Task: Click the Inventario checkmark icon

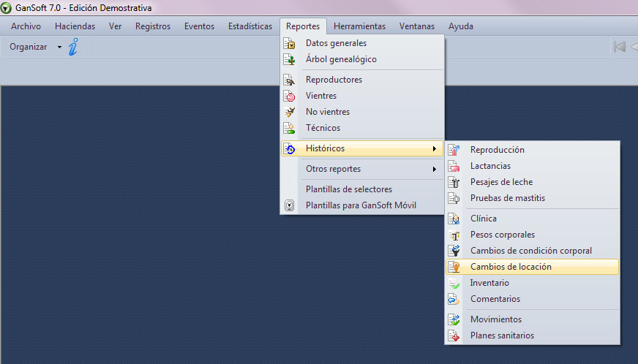Action: point(454,283)
